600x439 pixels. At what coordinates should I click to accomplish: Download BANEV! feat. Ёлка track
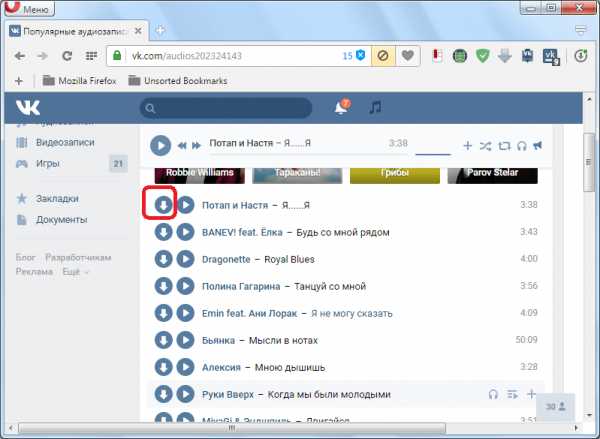tap(163, 232)
